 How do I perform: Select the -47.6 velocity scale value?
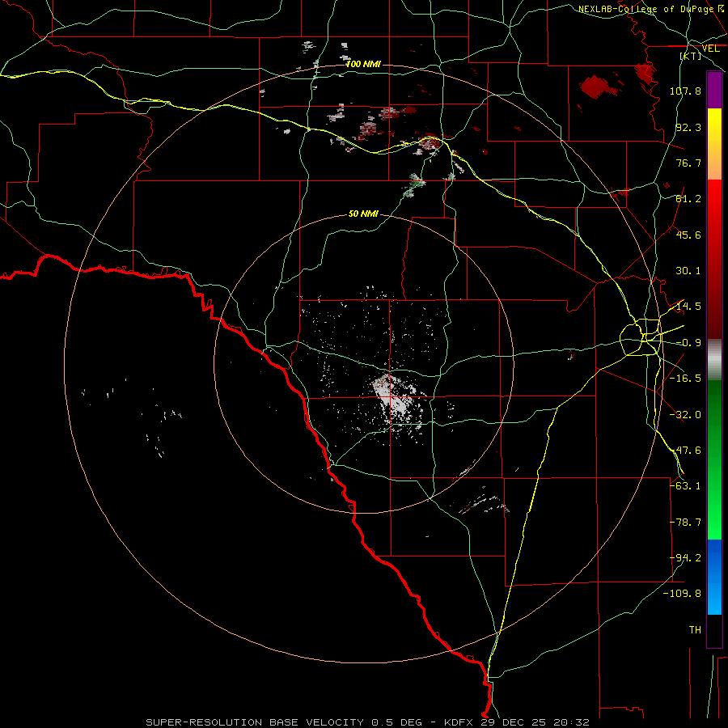click(x=685, y=451)
